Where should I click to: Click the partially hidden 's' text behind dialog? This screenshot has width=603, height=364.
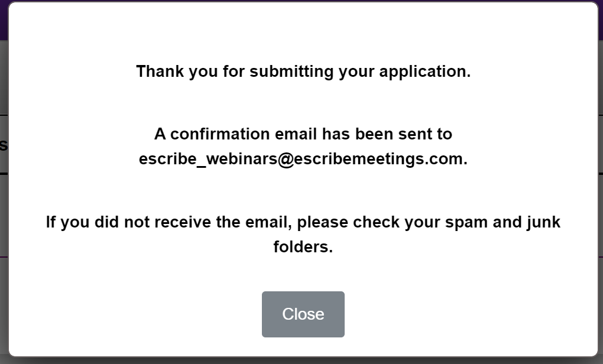[x=3, y=145]
